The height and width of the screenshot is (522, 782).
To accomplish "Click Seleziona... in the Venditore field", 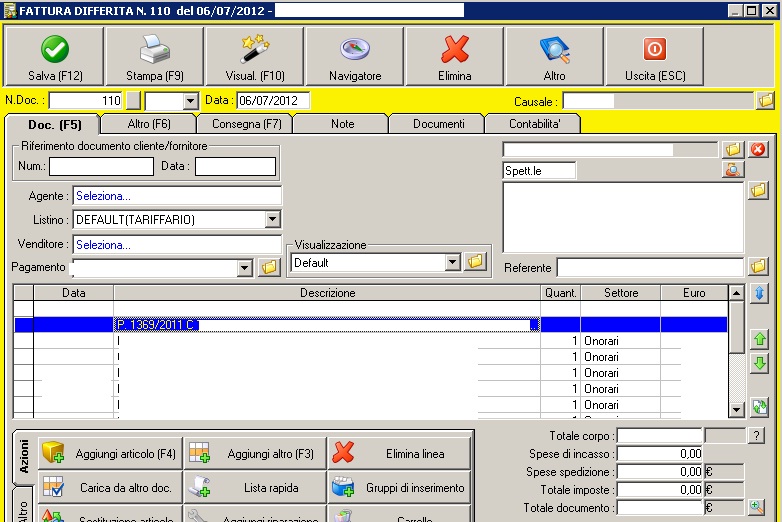I will coord(103,245).
